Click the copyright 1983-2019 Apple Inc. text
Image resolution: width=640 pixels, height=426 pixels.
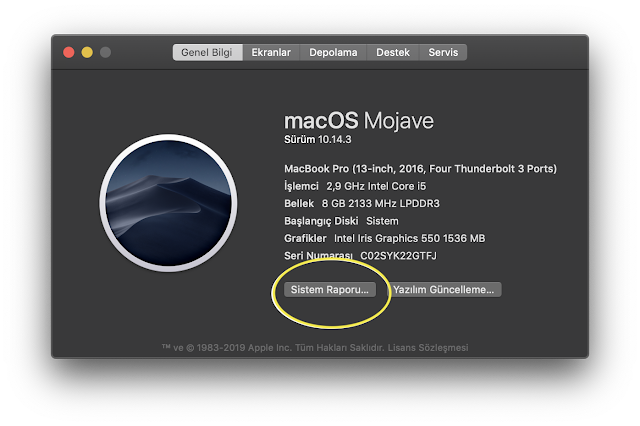click(x=273, y=348)
